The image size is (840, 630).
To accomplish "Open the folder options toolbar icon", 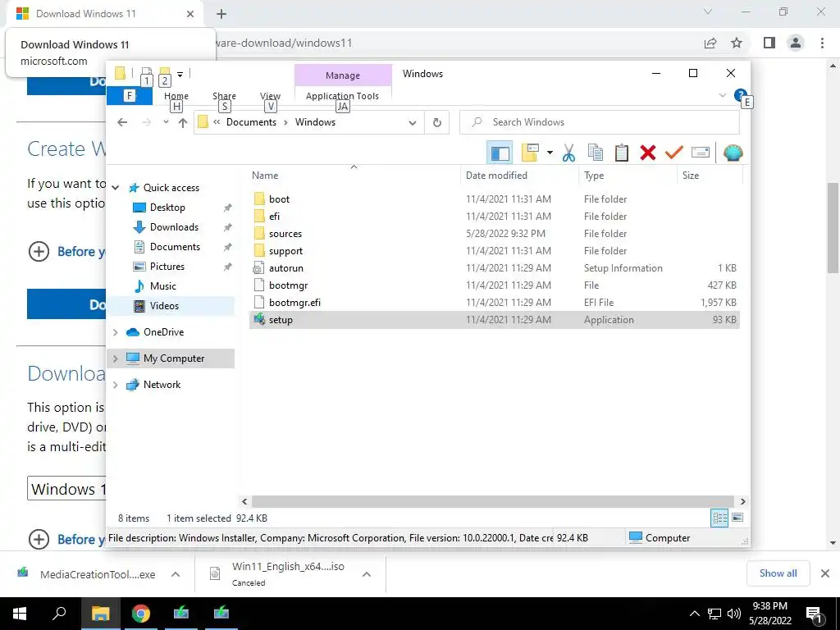I will click(530, 153).
